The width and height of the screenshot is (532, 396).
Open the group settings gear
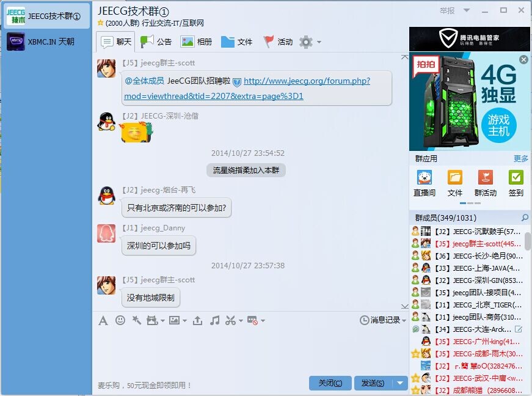point(305,42)
